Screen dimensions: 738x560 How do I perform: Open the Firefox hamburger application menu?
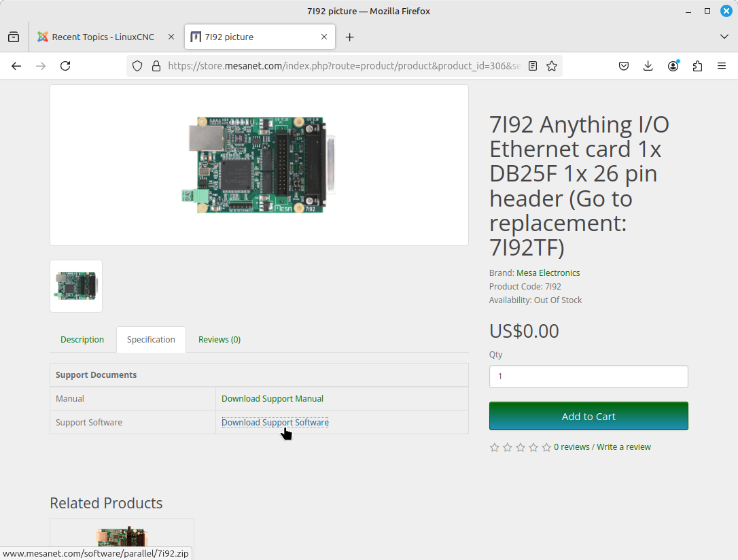pos(722,66)
